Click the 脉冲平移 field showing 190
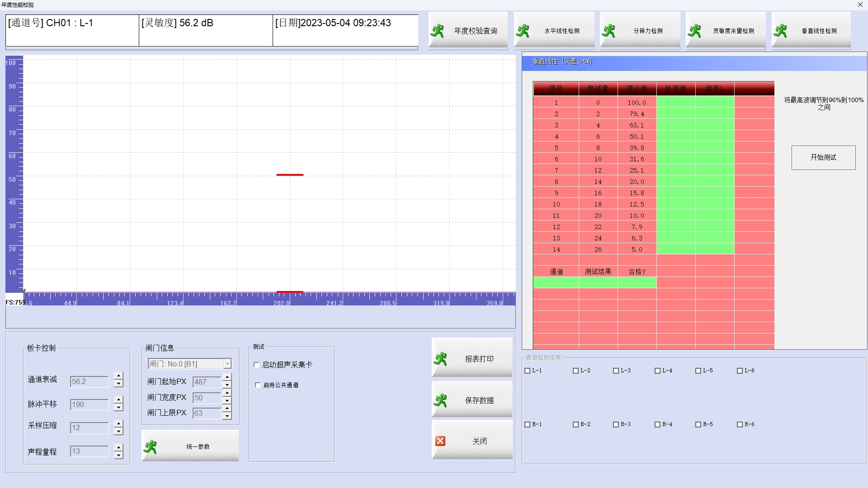Viewport: 868px width, 488px height. click(89, 404)
